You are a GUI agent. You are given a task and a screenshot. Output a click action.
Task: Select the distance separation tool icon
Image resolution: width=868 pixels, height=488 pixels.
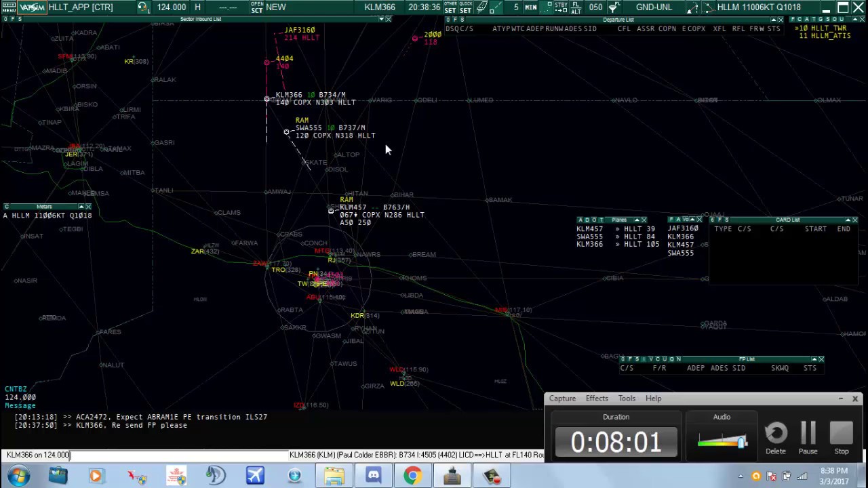496,7
